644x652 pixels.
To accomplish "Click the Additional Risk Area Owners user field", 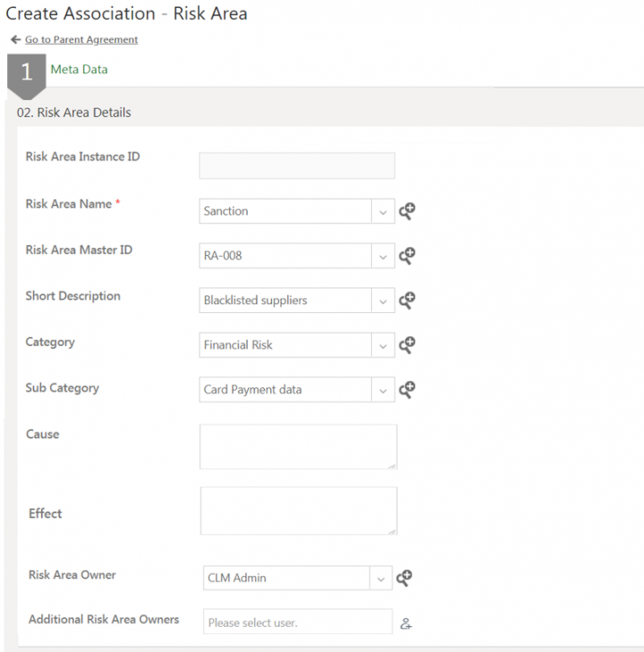I will tap(297, 622).
